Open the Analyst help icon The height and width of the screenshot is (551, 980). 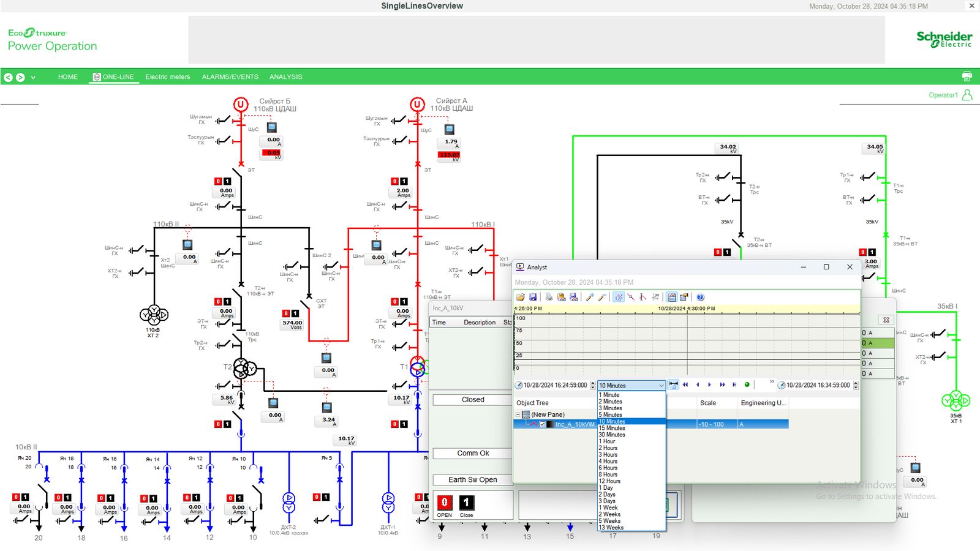(700, 297)
